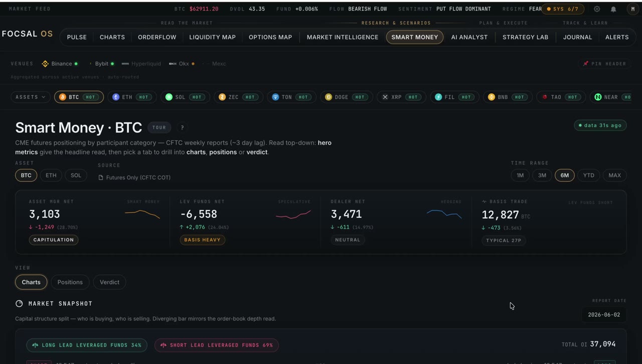Click the TYPICAL 27P badge
The height and width of the screenshot is (364, 642).
point(504,240)
